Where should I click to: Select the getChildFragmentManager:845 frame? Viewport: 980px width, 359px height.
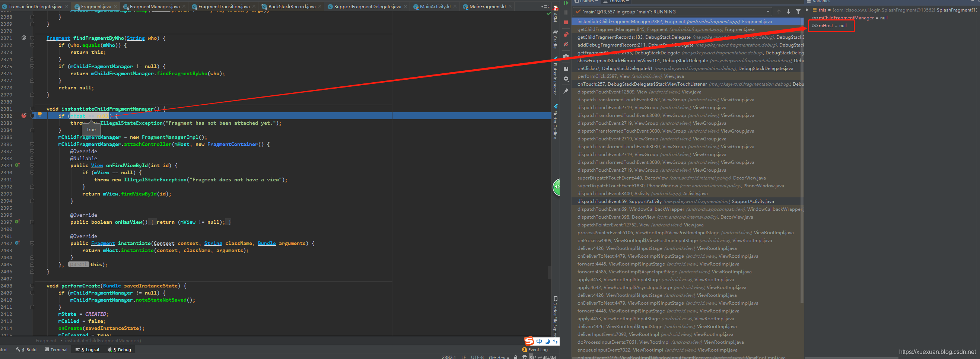click(x=687, y=29)
